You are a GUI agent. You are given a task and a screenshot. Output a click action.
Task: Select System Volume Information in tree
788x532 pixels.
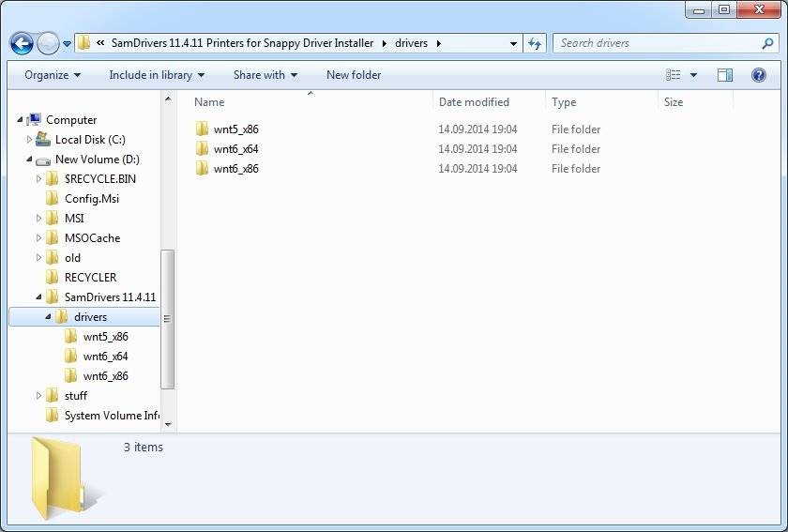(x=112, y=416)
